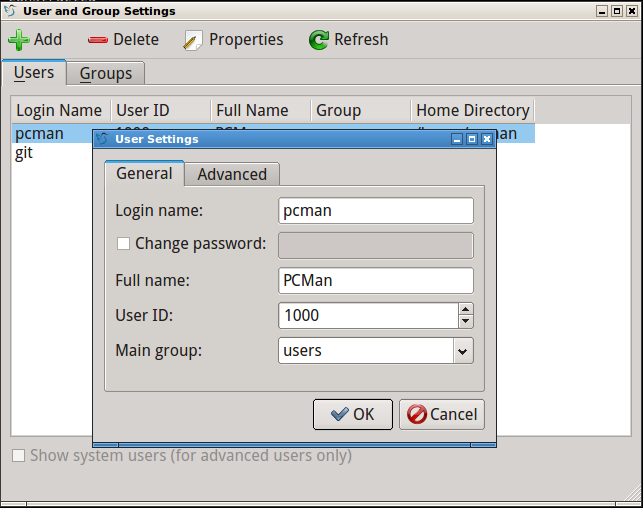Confirm with the OK button

pos(353,414)
